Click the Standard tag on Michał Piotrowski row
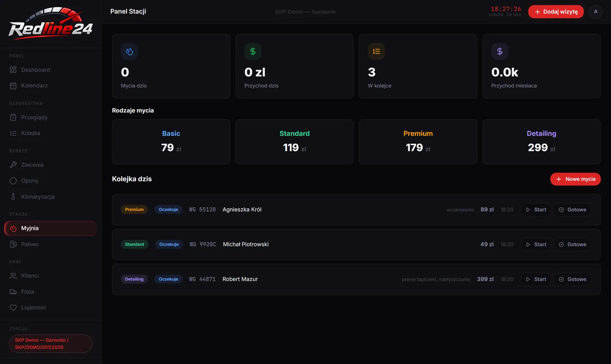Screen dimensions: 611x364 (x=134, y=244)
